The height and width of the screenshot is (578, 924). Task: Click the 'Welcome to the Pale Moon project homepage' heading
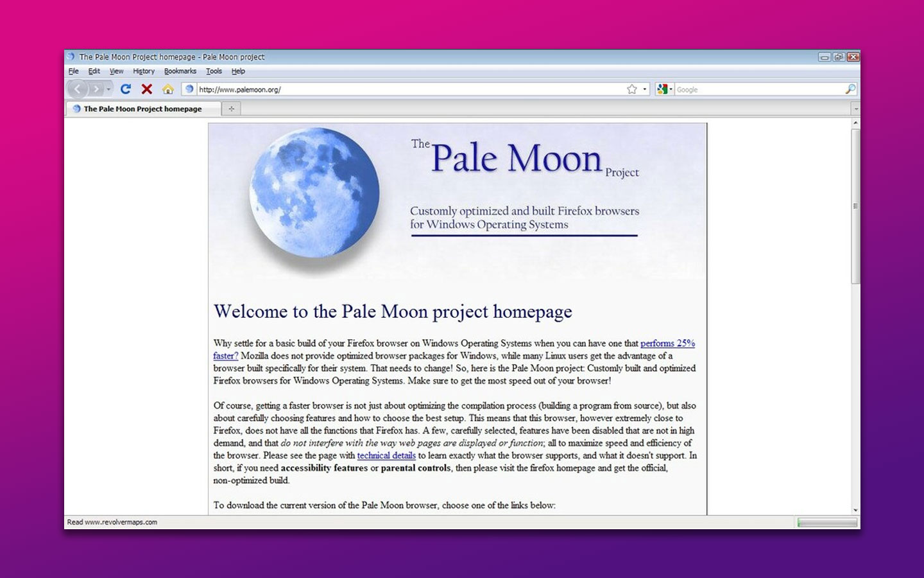coord(393,311)
